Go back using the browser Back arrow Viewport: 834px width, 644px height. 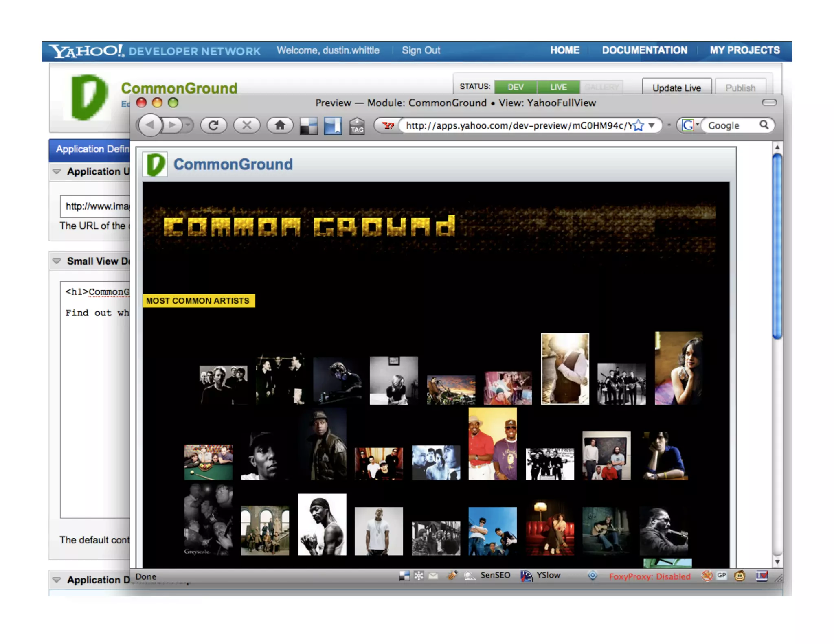pos(149,125)
